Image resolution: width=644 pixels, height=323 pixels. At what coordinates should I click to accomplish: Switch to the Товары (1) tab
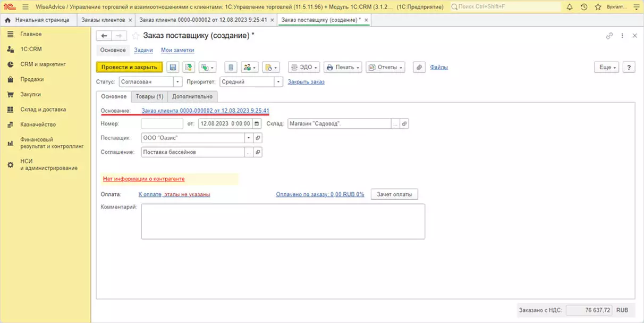pos(149,96)
